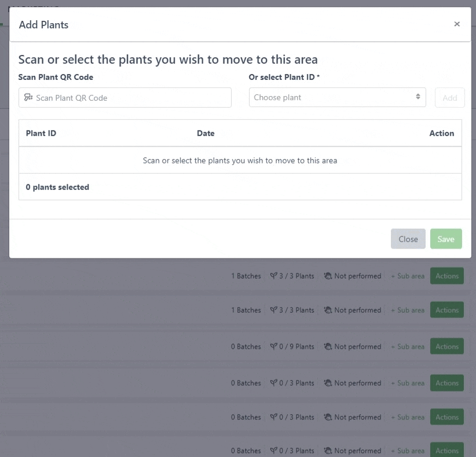Close the Add Plants dialog via X icon

(457, 24)
